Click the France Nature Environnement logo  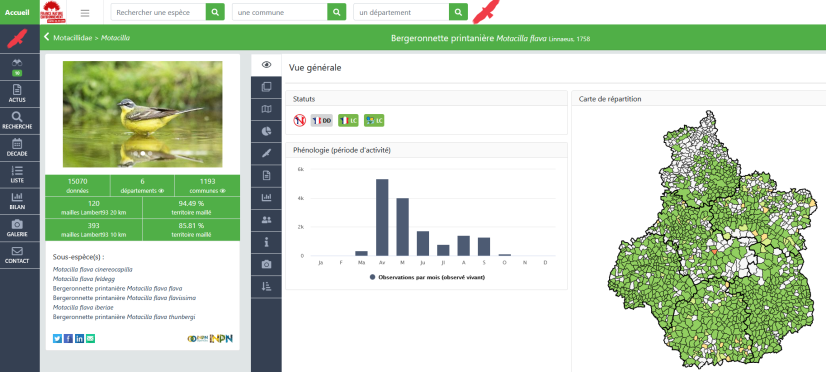(x=54, y=12)
